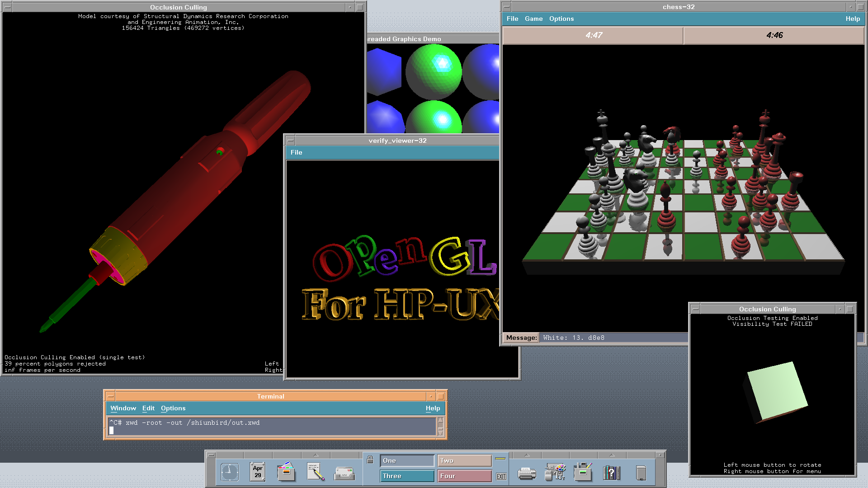The width and height of the screenshot is (868, 488).
Task: Switch to workspace Two
Action: point(464,460)
